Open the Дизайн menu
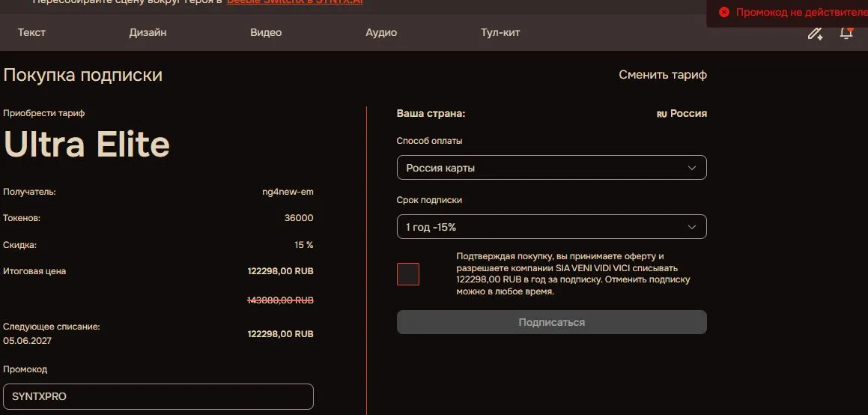This screenshot has width=868, height=415. point(148,33)
